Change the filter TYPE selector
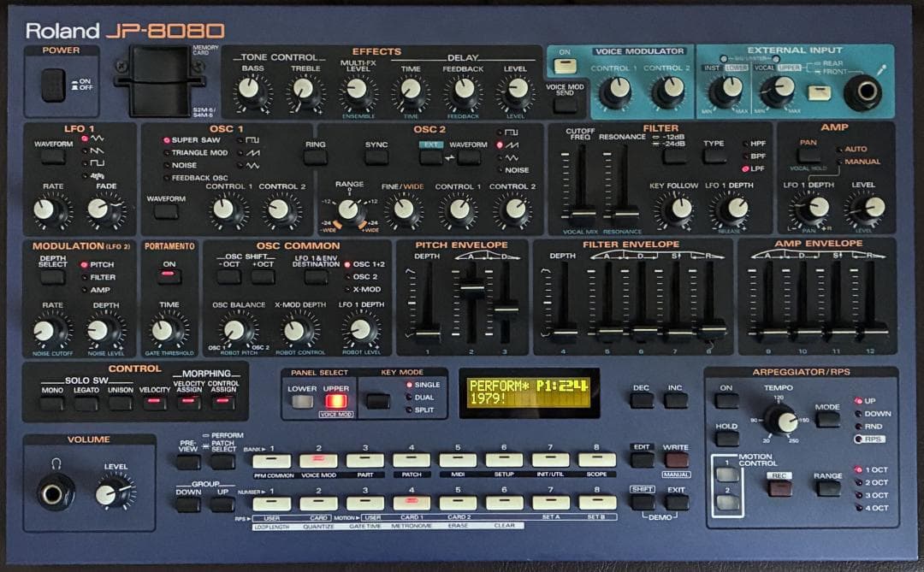 pyautogui.click(x=714, y=156)
